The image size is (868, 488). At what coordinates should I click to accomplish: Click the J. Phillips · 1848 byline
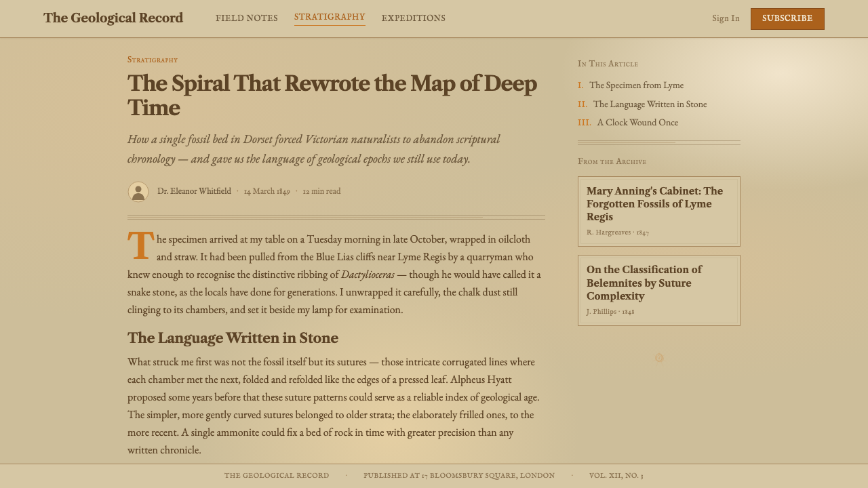[610, 312]
